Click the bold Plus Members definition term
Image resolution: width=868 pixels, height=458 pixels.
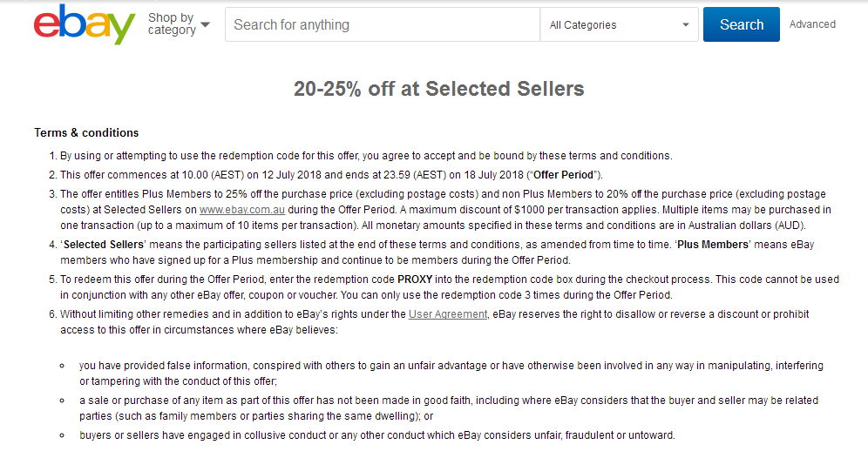pyautogui.click(x=713, y=245)
